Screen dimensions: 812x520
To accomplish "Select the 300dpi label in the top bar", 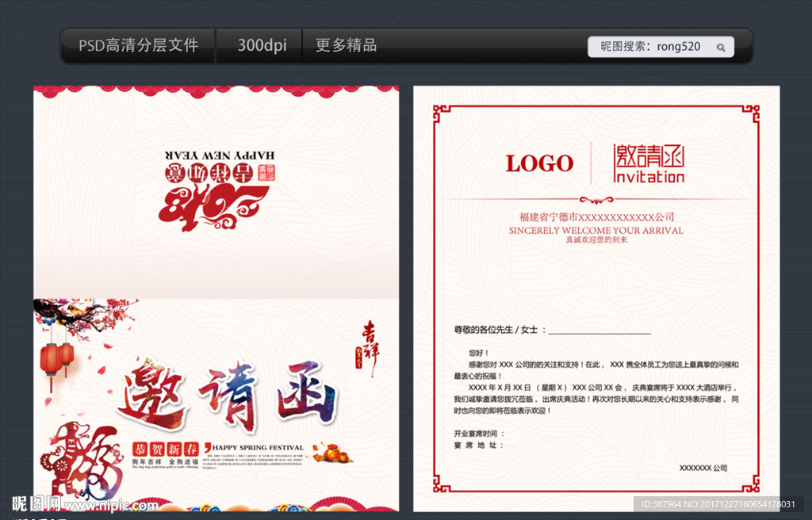I will pyautogui.click(x=262, y=45).
